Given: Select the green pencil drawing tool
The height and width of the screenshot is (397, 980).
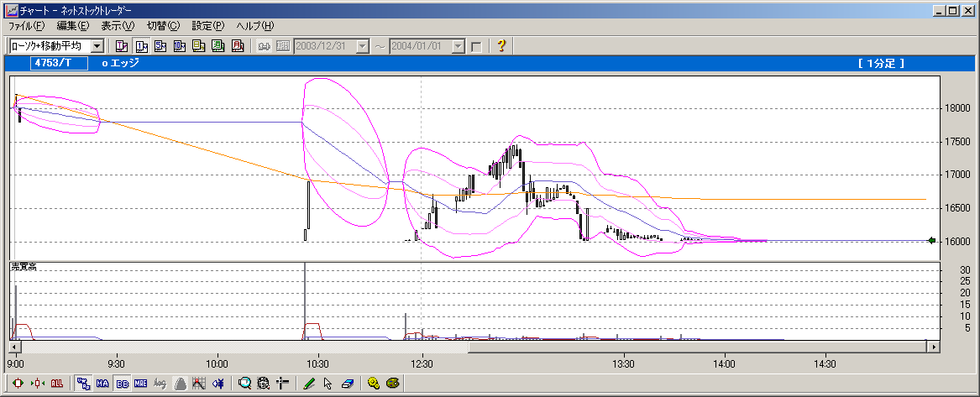Looking at the screenshot, I should coord(309,384).
